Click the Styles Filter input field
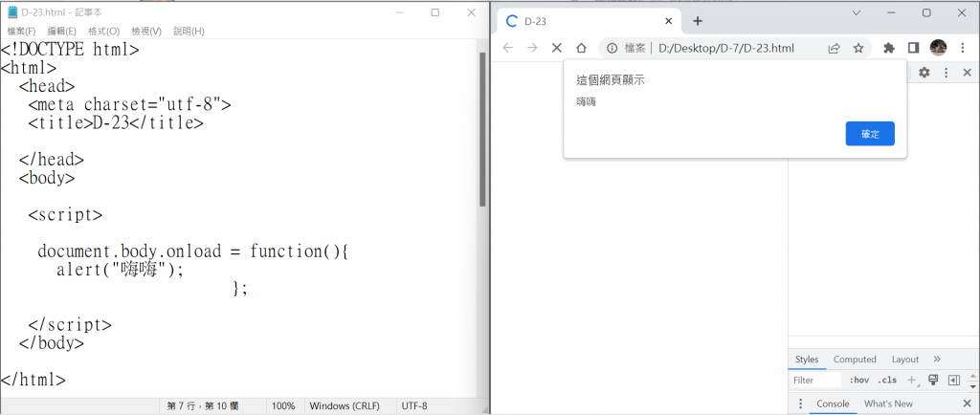This screenshot has width=980, height=415. click(816, 380)
